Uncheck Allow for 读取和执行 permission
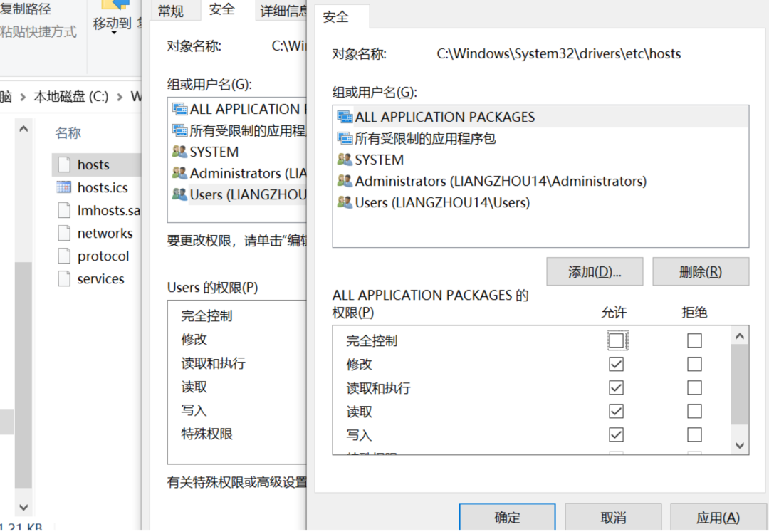 (x=617, y=388)
